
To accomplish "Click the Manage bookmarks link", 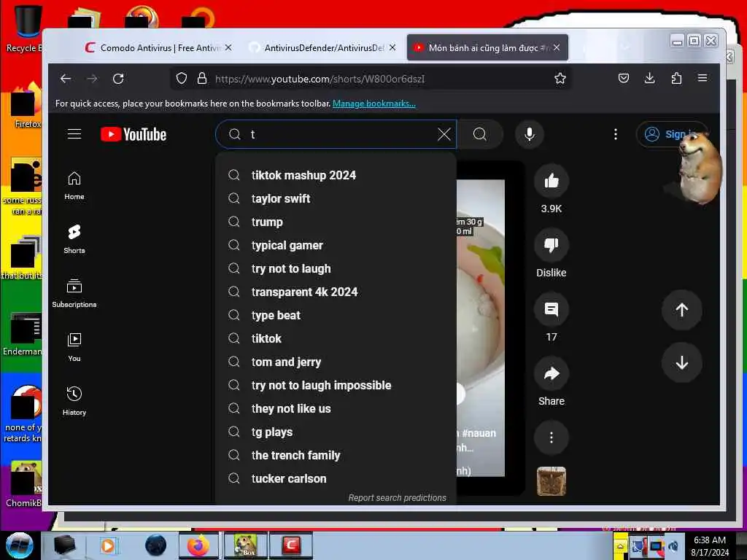I will (x=374, y=104).
